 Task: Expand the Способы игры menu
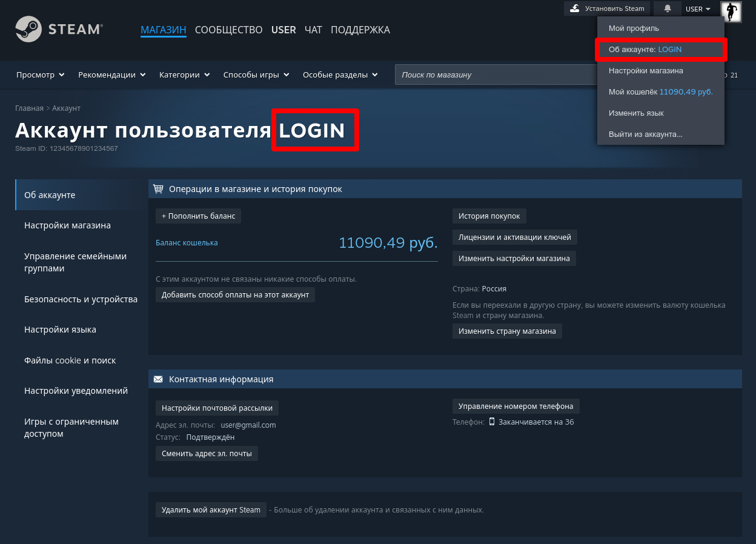click(x=256, y=75)
